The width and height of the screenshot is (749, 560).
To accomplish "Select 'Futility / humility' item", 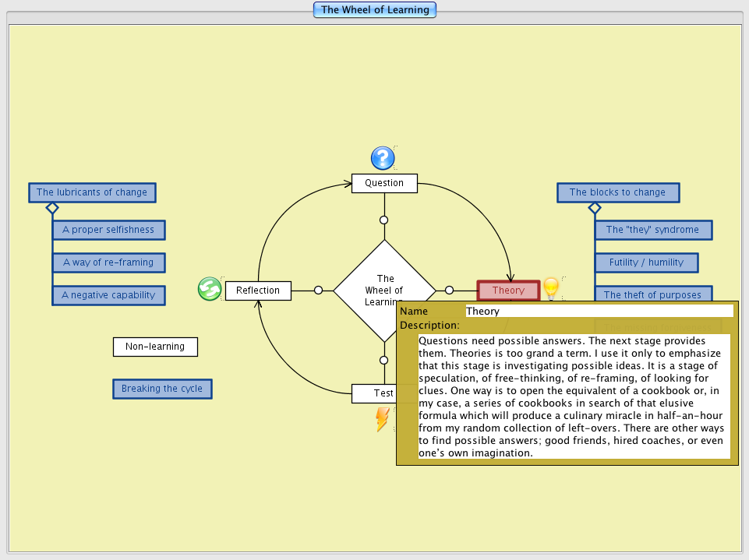I will click(646, 262).
